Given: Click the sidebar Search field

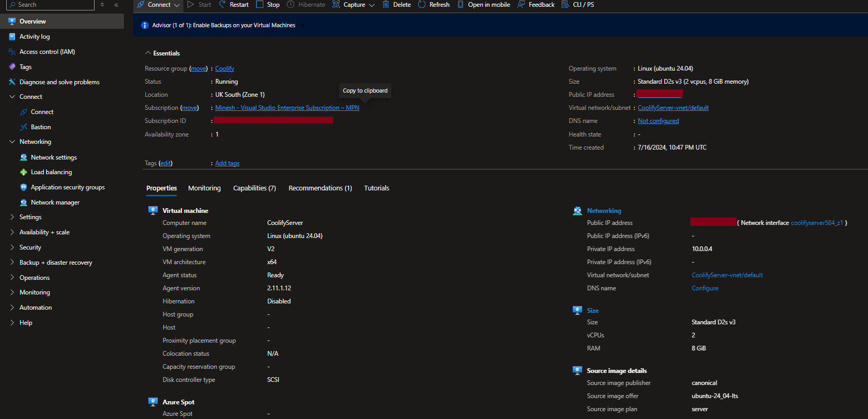Looking at the screenshot, I should [52, 5].
